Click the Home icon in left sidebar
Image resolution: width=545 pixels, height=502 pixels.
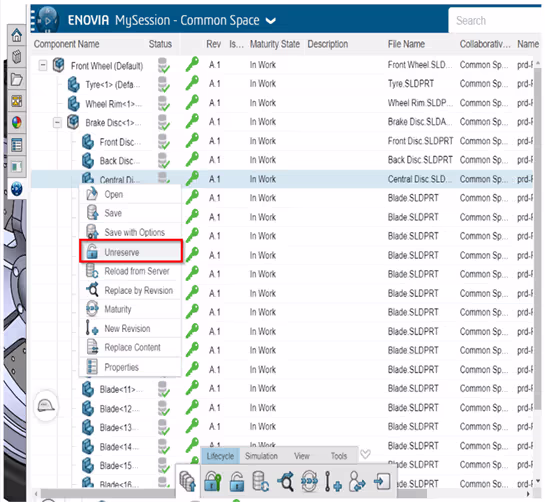pos(16,35)
